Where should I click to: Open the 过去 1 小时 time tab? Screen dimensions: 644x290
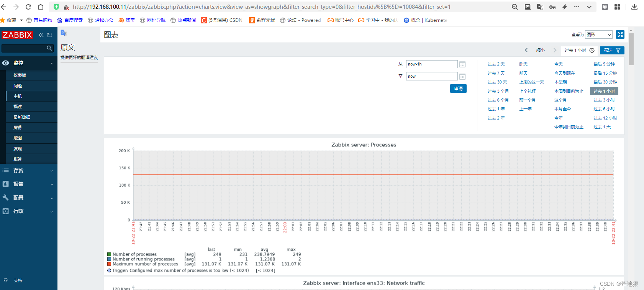[579, 50]
